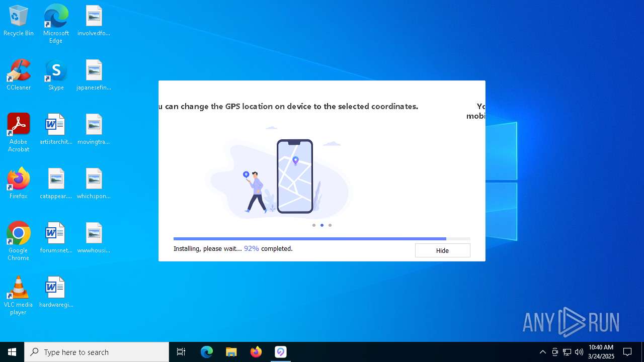Open network status tray icon
644x362 pixels.
tap(567, 352)
